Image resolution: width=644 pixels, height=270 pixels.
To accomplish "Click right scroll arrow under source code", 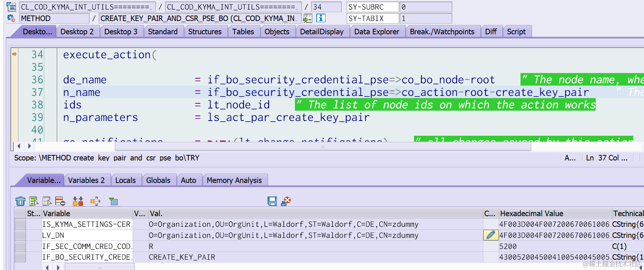I will coord(29,146).
